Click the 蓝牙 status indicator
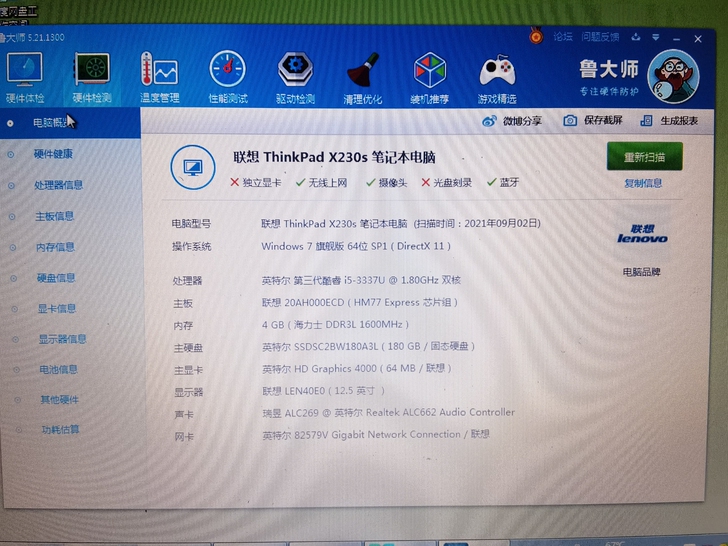 503,182
